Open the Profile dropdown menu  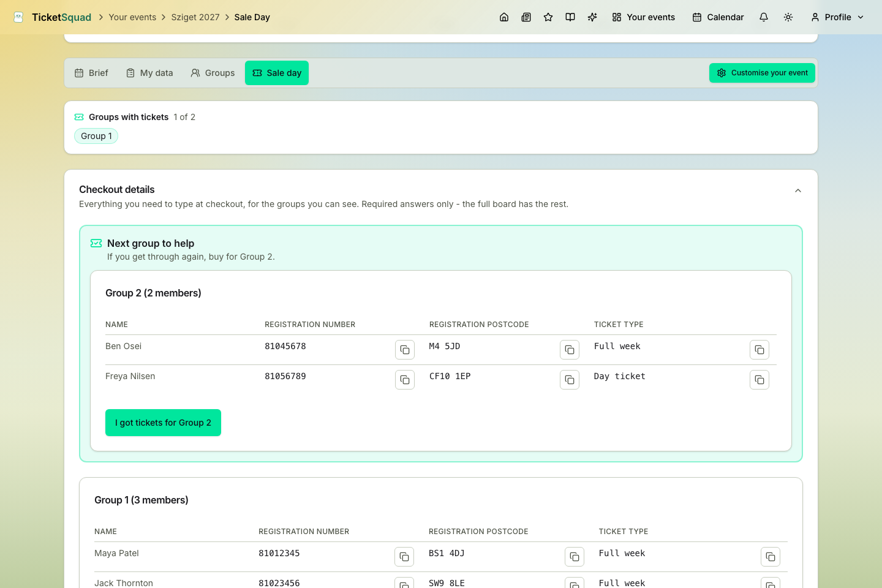point(837,17)
